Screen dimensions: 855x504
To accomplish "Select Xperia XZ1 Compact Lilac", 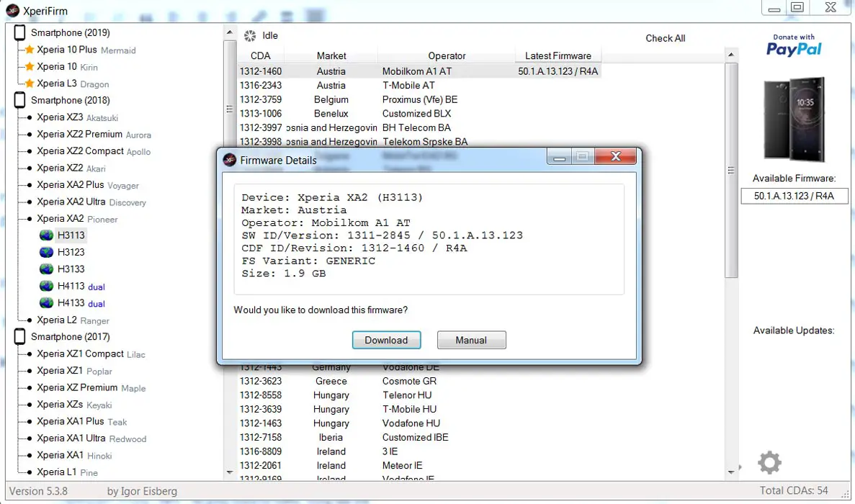I will (x=91, y=354).
